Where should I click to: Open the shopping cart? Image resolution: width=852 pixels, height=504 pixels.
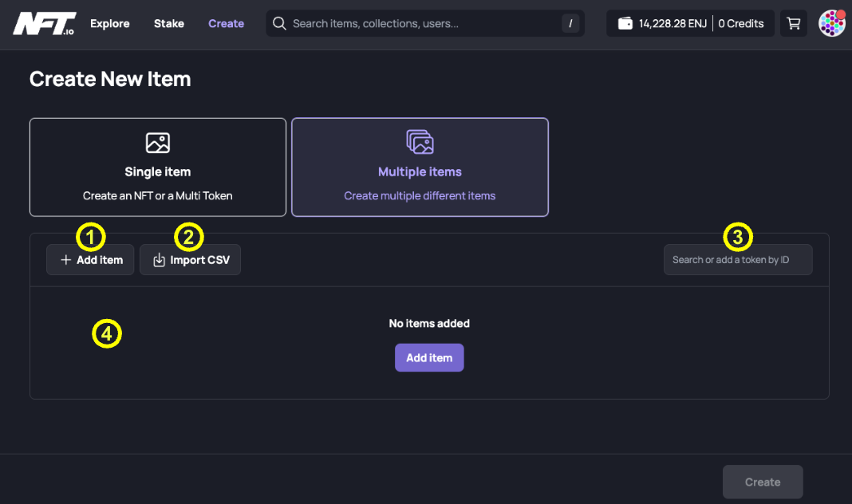pyautogui.click(x=793, y=23)
